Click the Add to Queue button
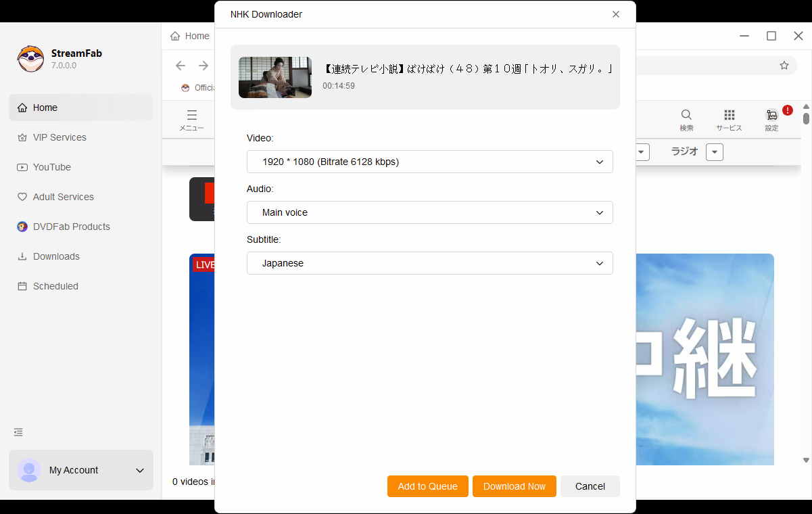The width and height of the screenshot is (812, 514). [427, 486]
